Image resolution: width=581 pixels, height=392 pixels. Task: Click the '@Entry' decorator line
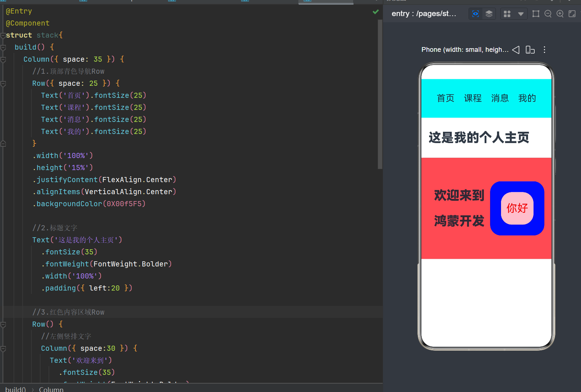pyautogui.click(x=19, y=11)
